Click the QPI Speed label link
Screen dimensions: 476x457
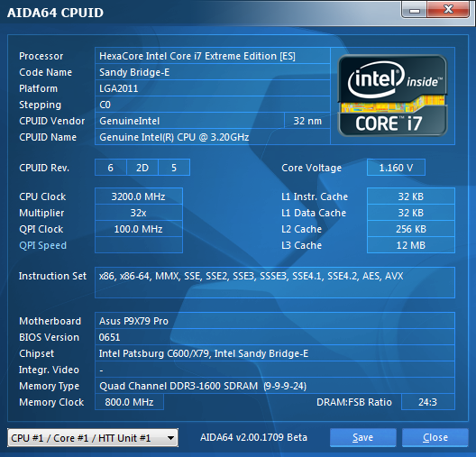click(42, 245)
